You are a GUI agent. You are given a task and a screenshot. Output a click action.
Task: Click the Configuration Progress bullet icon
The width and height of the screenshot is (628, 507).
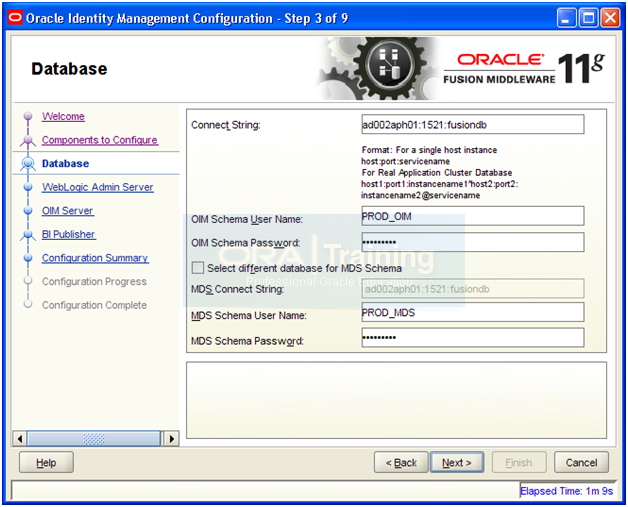pyautogui.click(x=28, y=281)
